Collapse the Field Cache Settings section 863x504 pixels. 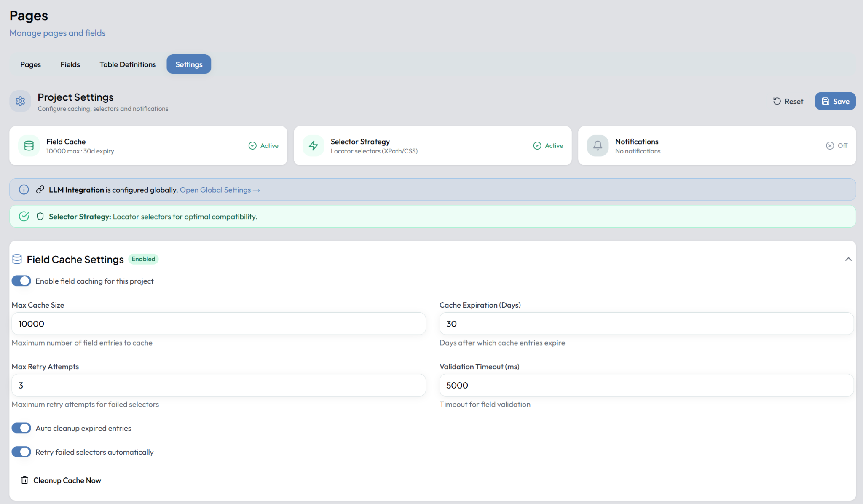tap(848, 259)
